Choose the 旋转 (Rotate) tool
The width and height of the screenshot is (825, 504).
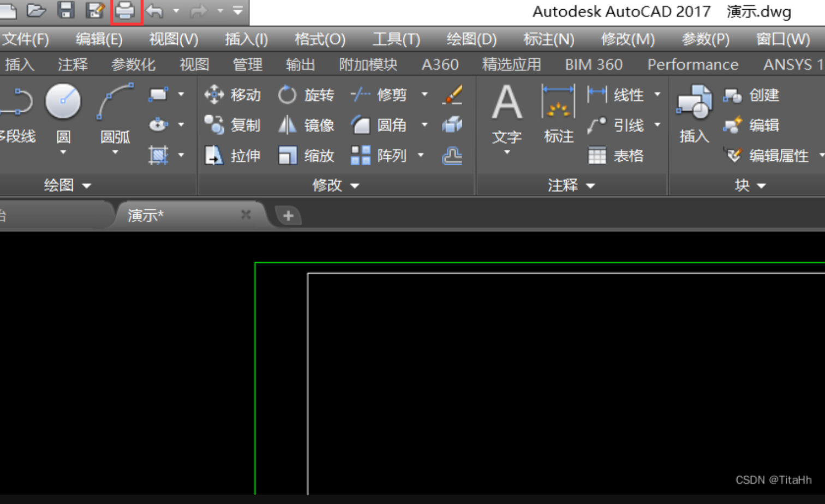tap(306, 95)
